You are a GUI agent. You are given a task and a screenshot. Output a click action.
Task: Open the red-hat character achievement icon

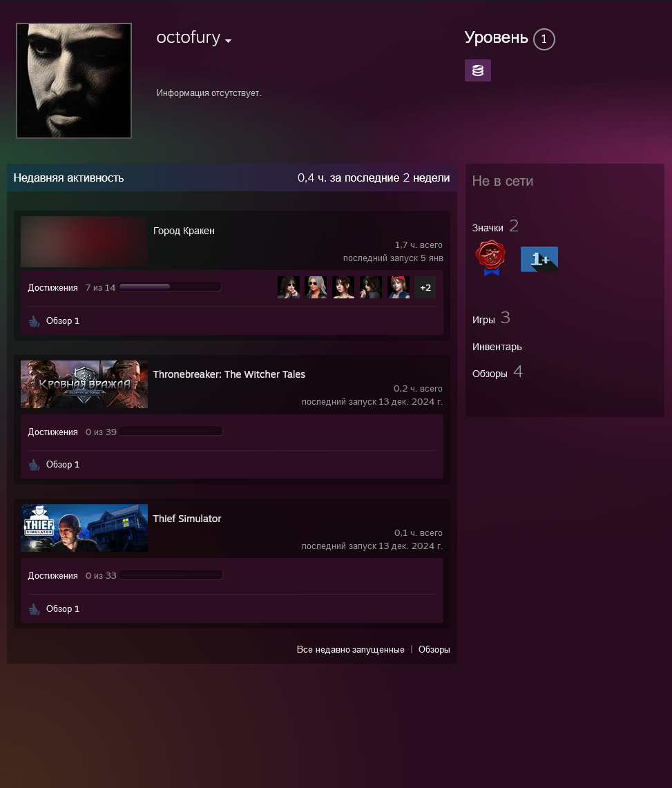(399, 287)
